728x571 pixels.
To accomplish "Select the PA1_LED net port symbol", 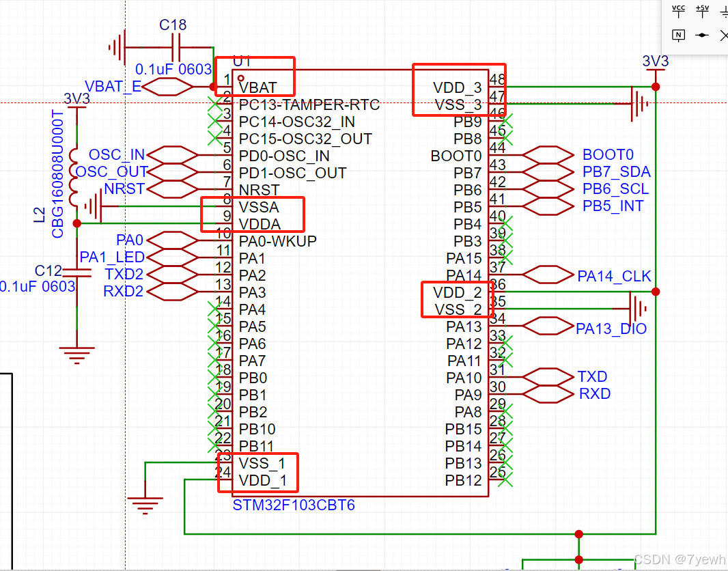I will 173,257.
